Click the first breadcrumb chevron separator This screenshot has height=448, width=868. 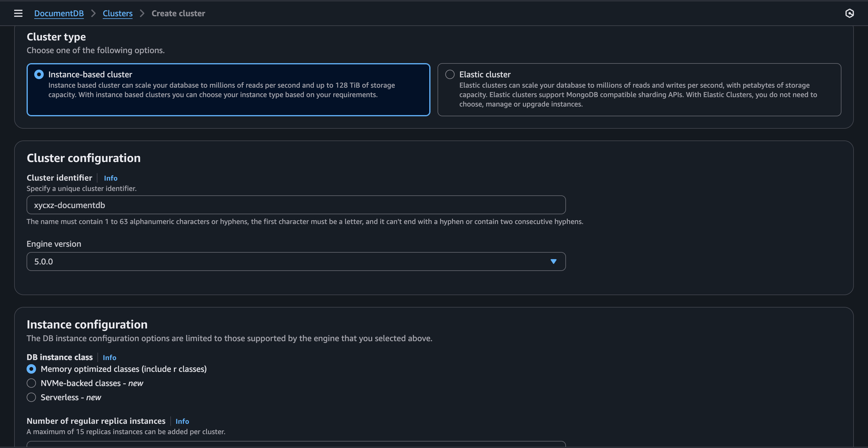click(93, 14)
